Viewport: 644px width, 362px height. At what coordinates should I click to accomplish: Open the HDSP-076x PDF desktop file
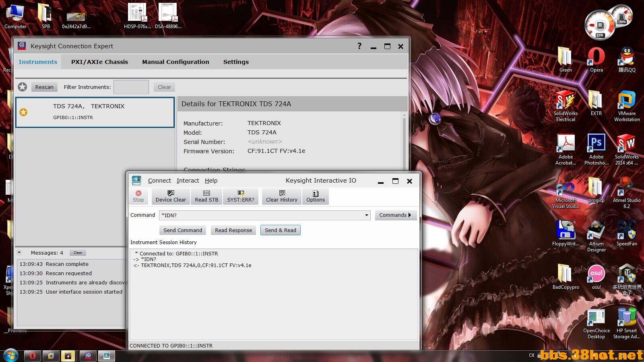[137, 16]
